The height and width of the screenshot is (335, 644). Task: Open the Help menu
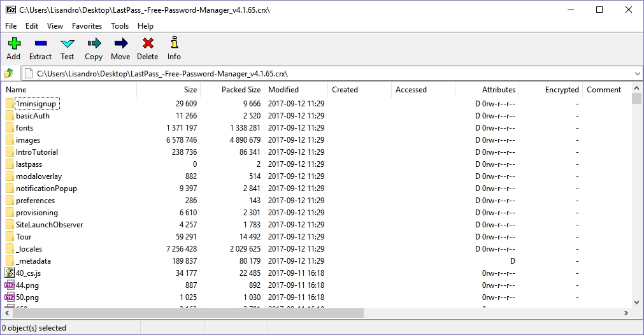point(145,26)
